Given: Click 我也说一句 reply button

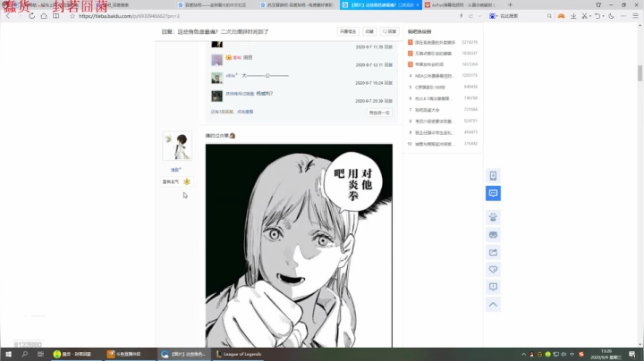Looking at the screenshot, I should click(x=379, y=113).
